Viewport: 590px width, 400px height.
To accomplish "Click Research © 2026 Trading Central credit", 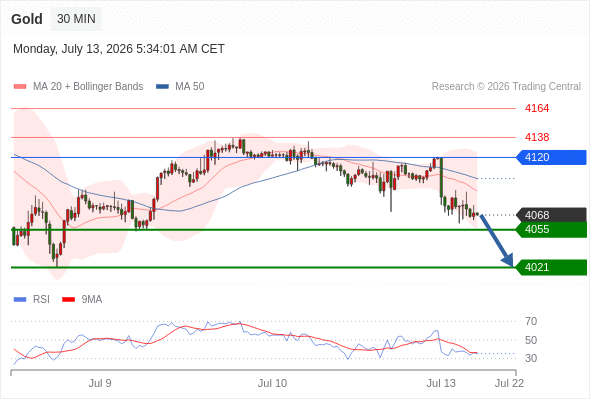I will tap(506, 87).
